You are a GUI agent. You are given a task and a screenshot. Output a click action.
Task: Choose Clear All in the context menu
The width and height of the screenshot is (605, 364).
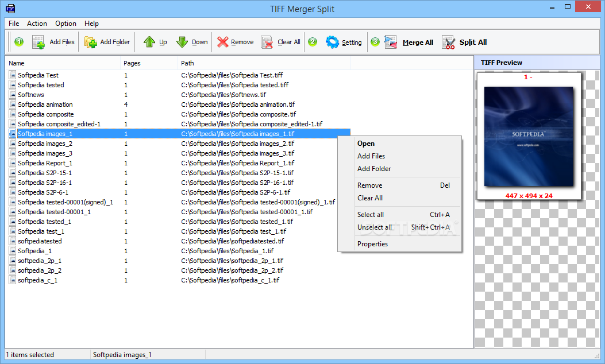click(x=400, y=198)
